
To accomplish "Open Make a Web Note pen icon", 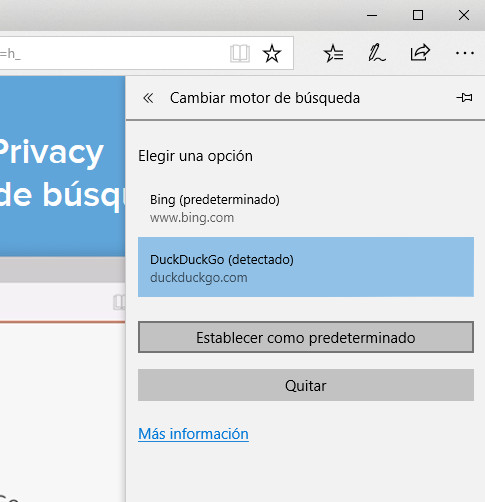I will click(x=377, y=53).
